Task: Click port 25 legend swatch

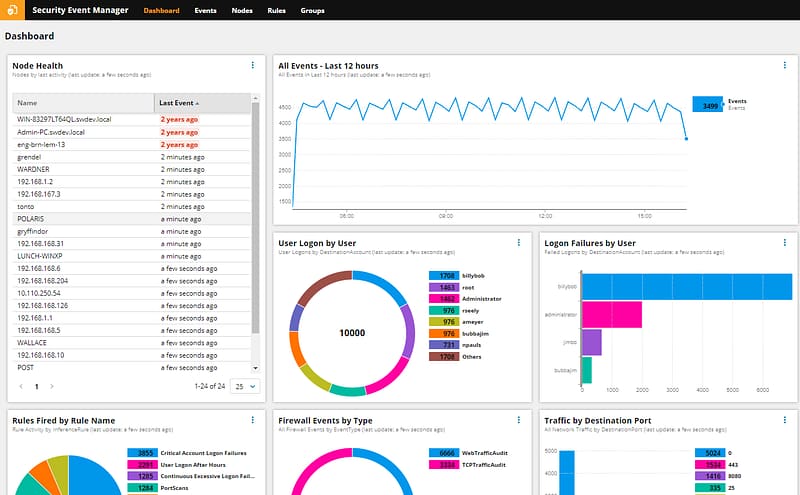Action: click(710, 488)
